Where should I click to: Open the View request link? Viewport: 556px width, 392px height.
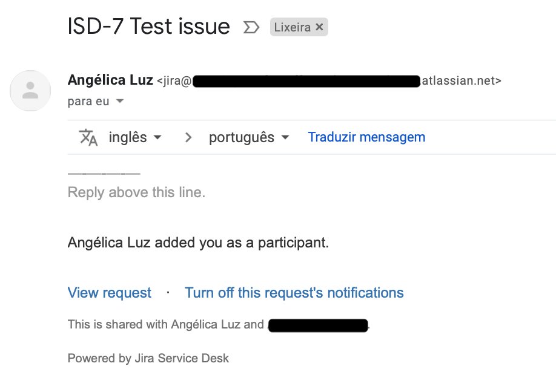coord(109,292)
